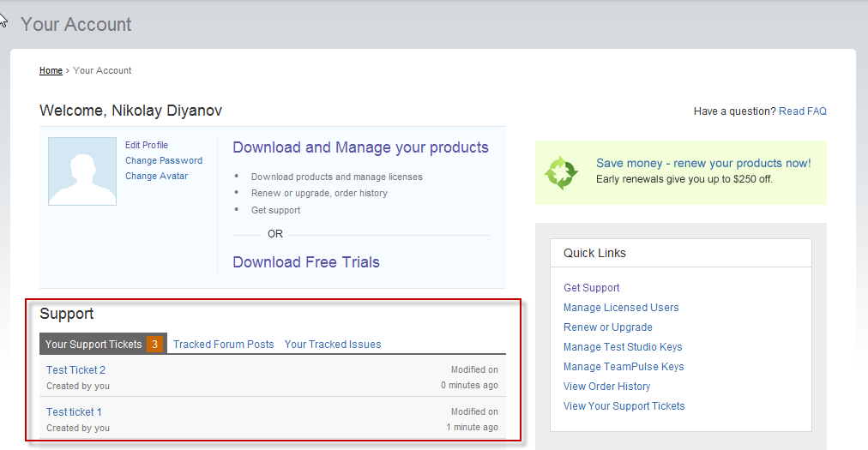Open Test Ticket 2
The height and width of the screenshot is (450, 868).
tap(76, 370)
